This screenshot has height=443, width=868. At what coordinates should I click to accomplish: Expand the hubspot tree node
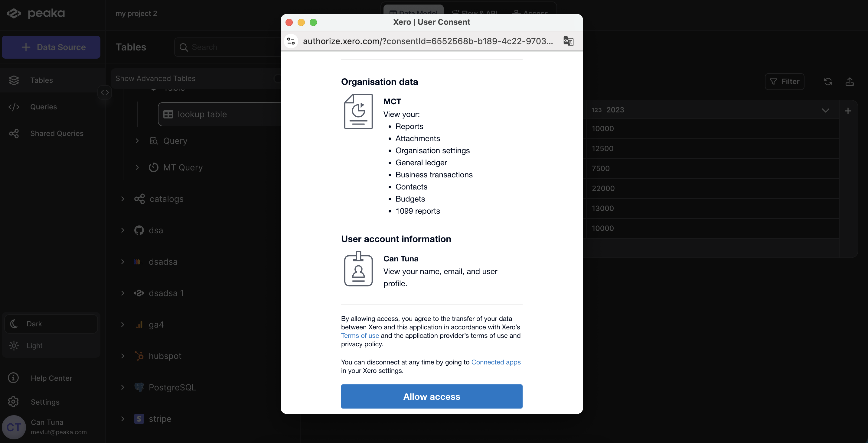click(123, 356)
